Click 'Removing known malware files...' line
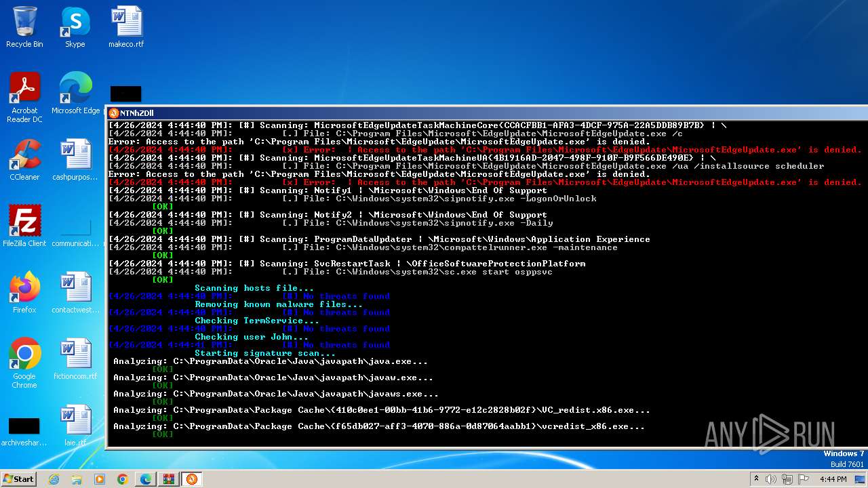This screenshot has height=488, width=868. coord(279,304)
